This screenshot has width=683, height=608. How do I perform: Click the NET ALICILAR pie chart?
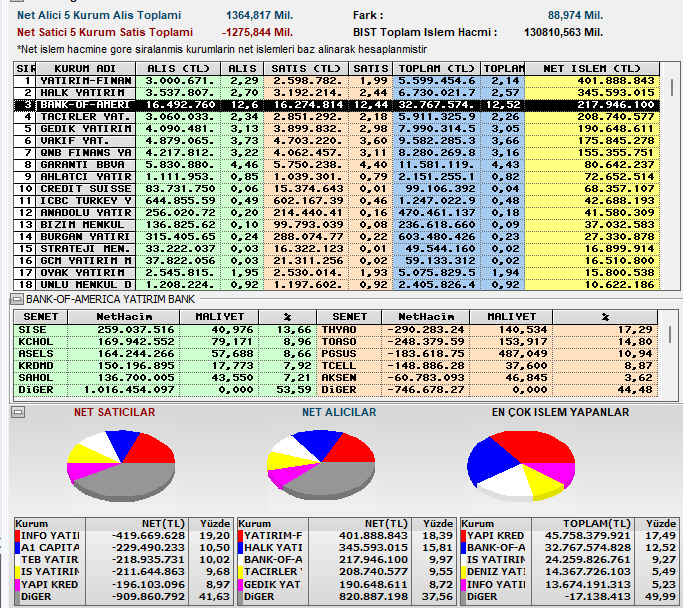pyautogui.click(x=321, y=465)
